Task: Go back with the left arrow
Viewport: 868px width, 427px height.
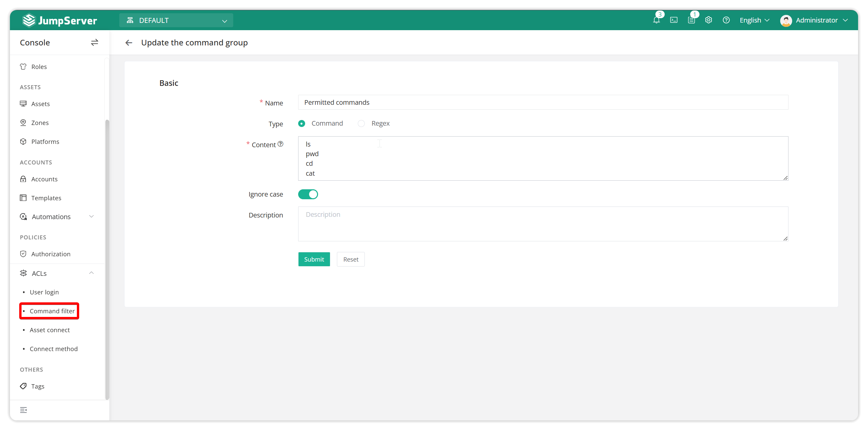Action: point(129,43)
